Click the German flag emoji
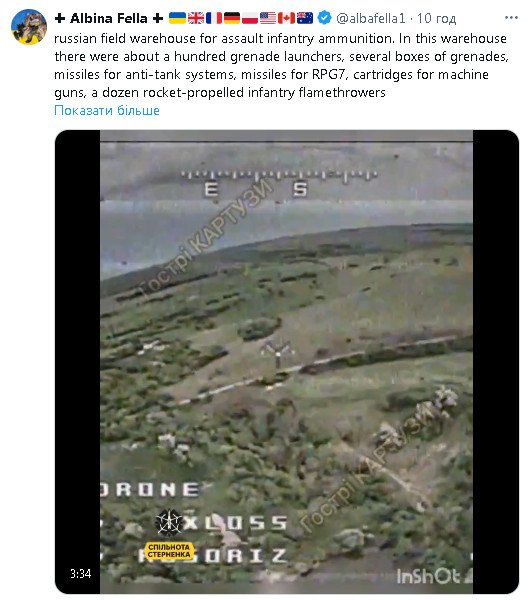Image resolution: width=530 pixels, height=600 pixels. point(232,18)
